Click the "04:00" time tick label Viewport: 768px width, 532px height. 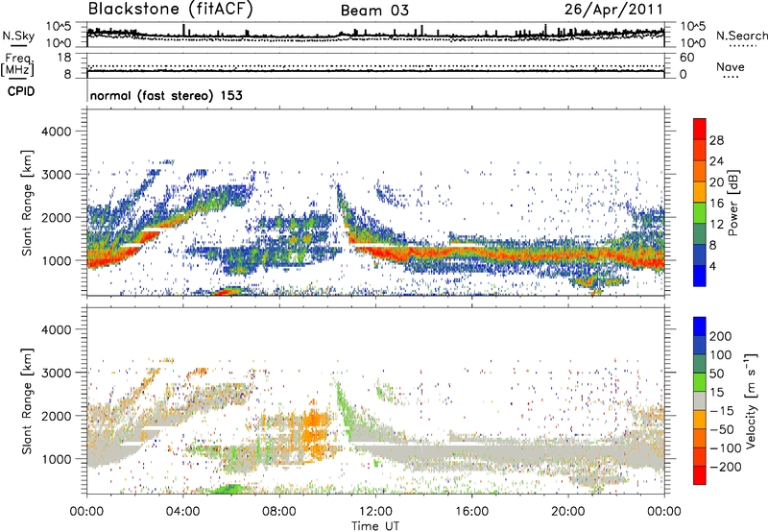[x=183, y=512]
